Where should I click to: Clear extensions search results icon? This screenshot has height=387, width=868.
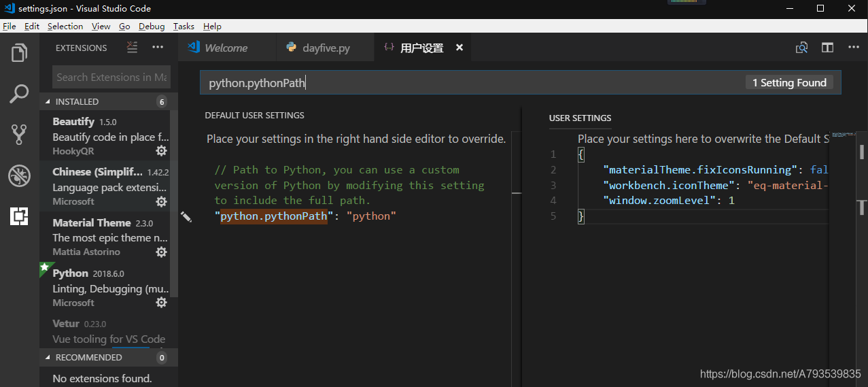(133, 48)
